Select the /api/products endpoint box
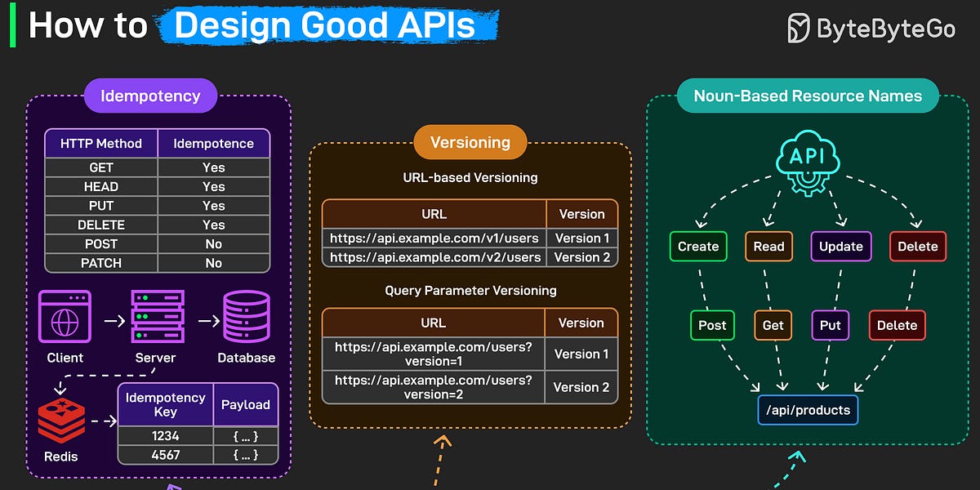The height and width of the screenshot is (490, 980). (x=808, y=410)
